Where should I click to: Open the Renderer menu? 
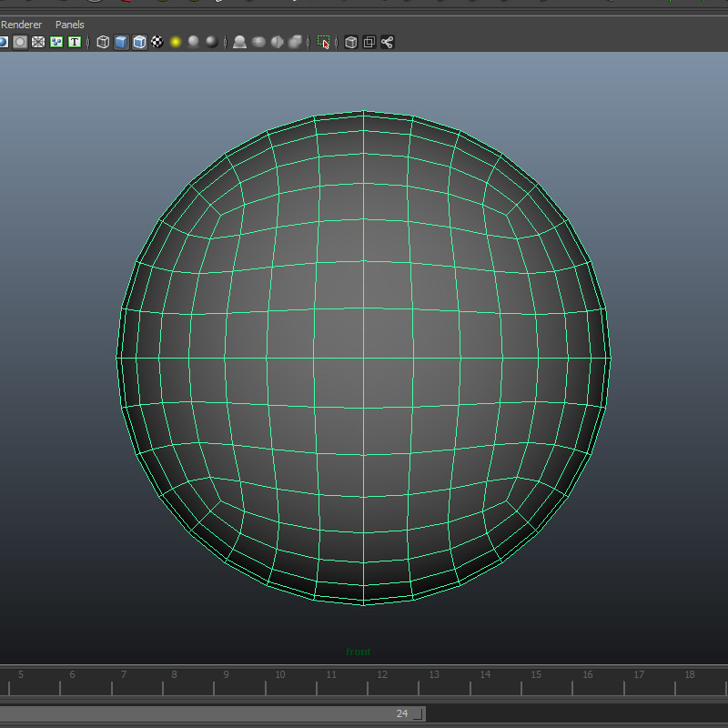[21, 25]
